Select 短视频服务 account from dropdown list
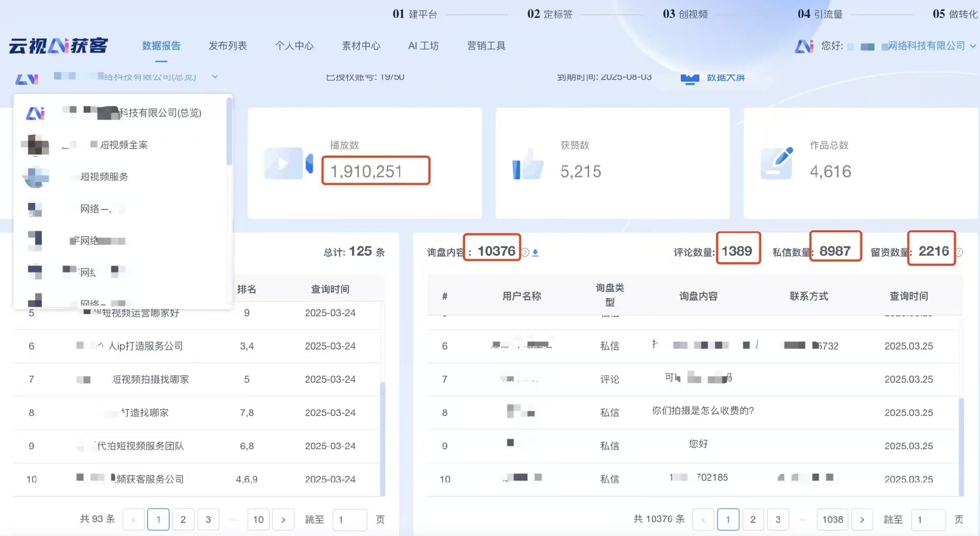 [x=104, y=177]
